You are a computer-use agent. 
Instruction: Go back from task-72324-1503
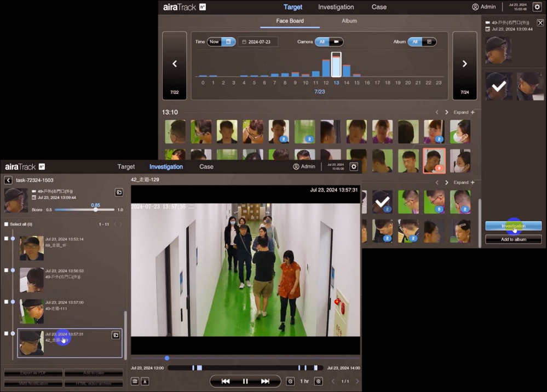coord(8,180)
